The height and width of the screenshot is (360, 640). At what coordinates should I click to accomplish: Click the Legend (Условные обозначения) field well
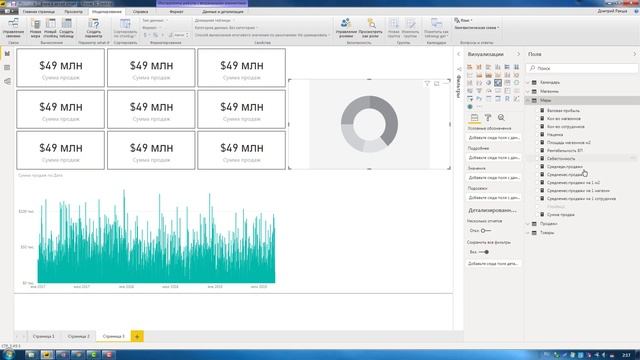pos(494,138)
